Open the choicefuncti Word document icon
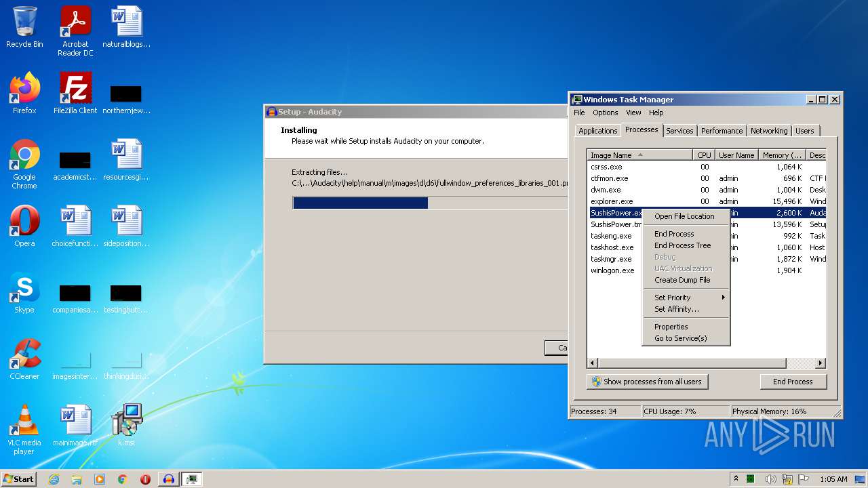The image size is (868, 488). click(75, 226)
